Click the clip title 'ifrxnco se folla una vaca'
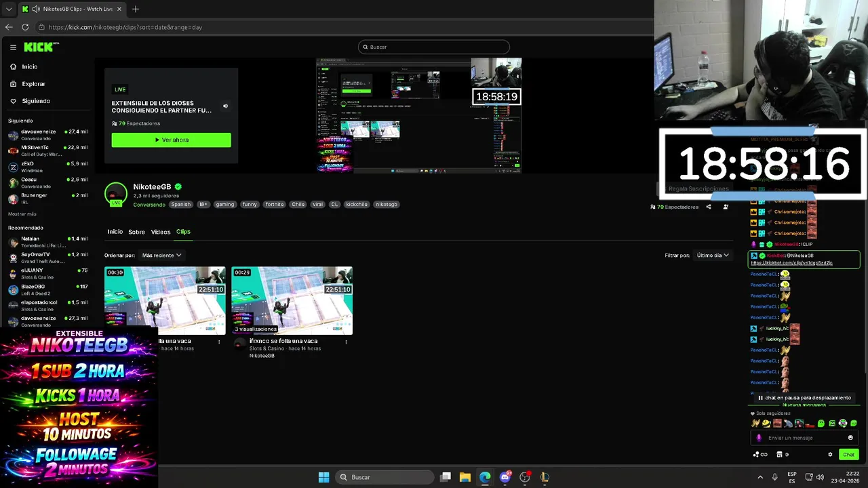The image size is (868, 488). (283, 341)
